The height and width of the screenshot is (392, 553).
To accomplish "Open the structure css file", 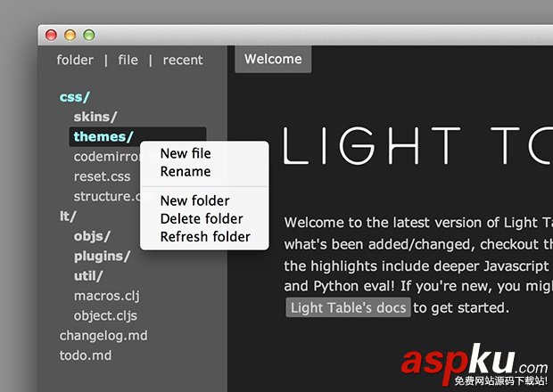I will tap(106, 196).
